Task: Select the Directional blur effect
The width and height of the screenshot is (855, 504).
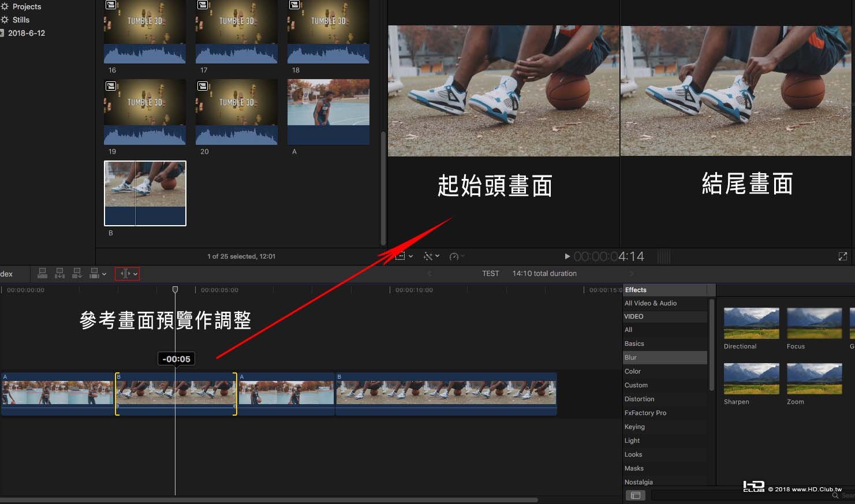Action: [751, 323]
